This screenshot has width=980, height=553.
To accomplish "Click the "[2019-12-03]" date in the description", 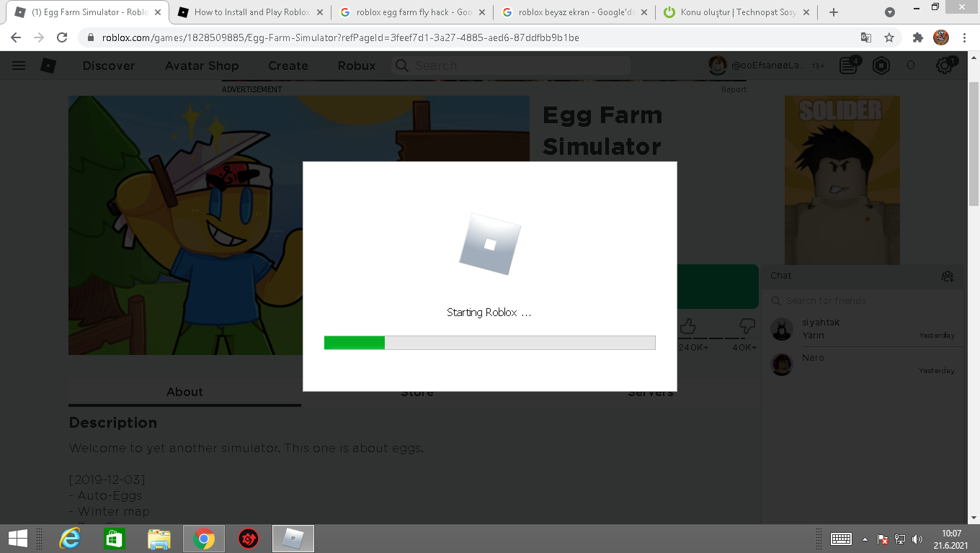I will [107, 480].
